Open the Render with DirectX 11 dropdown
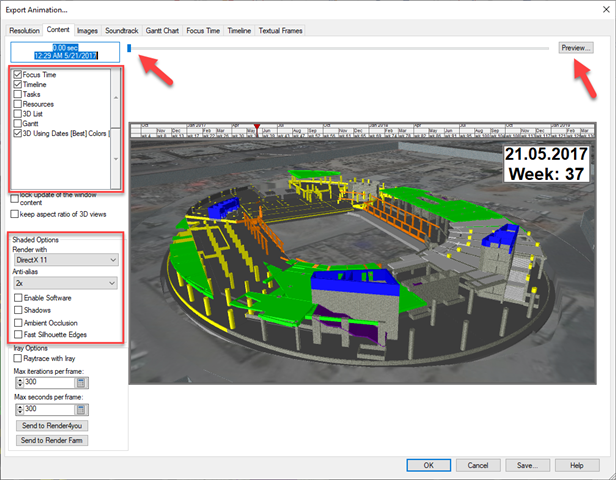 [x=65, y=260]
